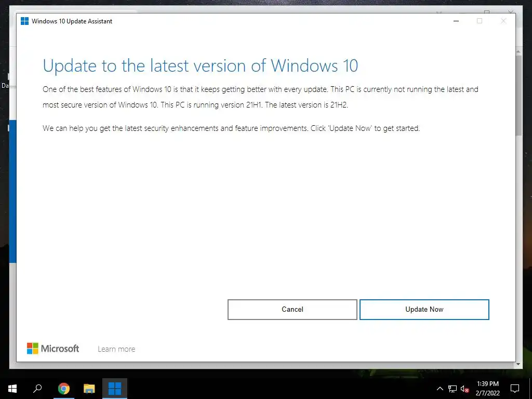Open the Windows Start menu

click(x=12, y=389)
